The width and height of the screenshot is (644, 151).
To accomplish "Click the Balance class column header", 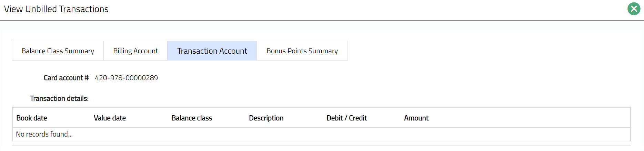I will [x=192, y=118].
